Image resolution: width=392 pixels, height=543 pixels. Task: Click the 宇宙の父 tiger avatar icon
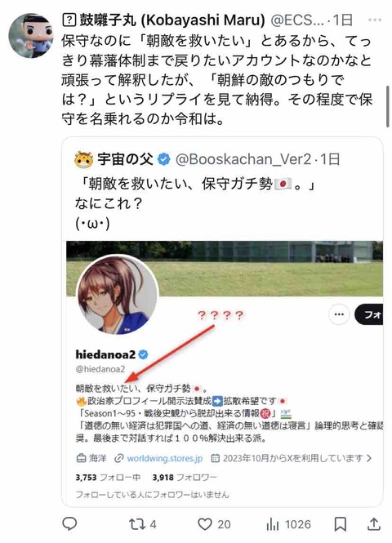(83, 160)
